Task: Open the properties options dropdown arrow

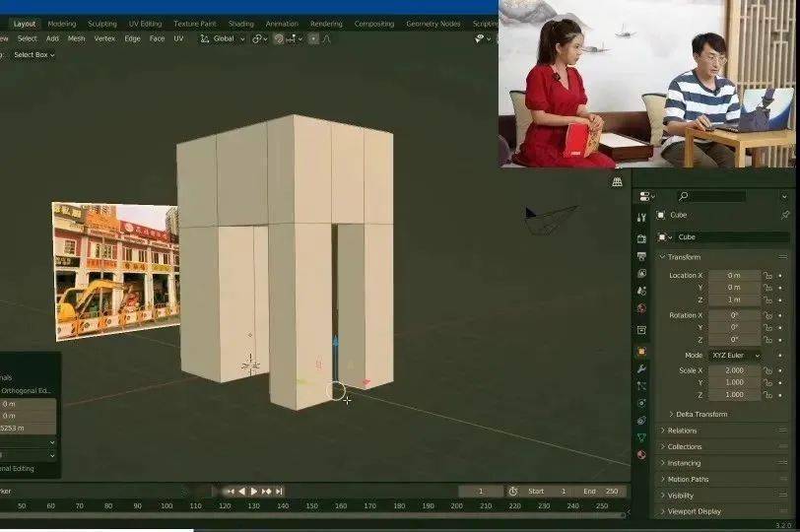Action: [784, 196]
